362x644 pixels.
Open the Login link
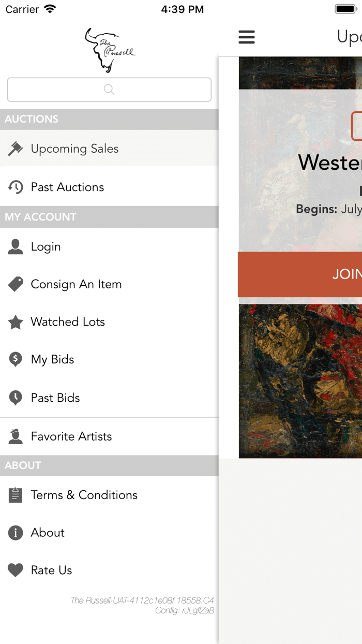pos(46,247)
